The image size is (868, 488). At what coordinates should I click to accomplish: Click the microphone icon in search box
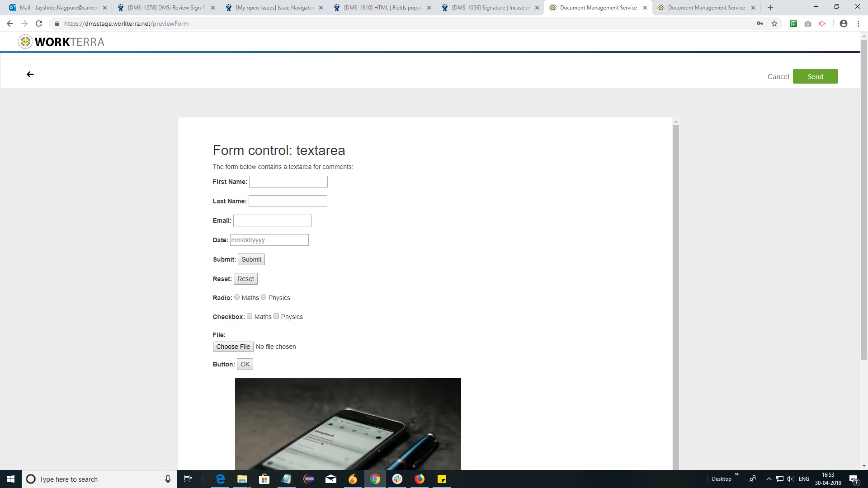point(168,479)
